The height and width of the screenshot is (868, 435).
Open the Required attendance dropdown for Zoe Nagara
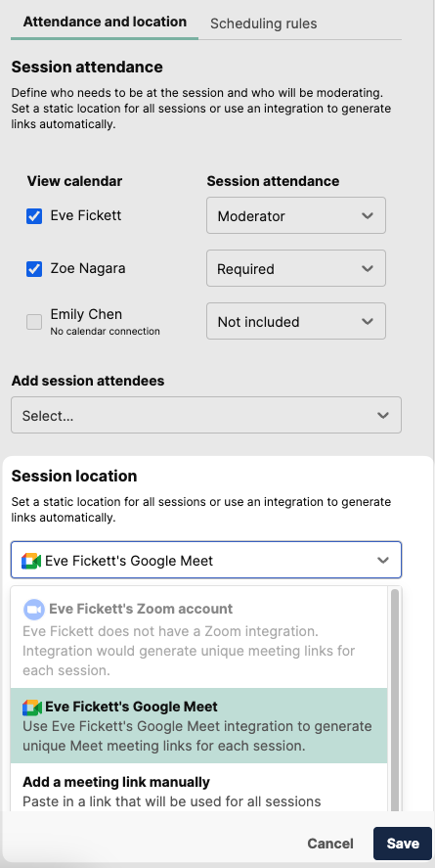click(296, 268)
